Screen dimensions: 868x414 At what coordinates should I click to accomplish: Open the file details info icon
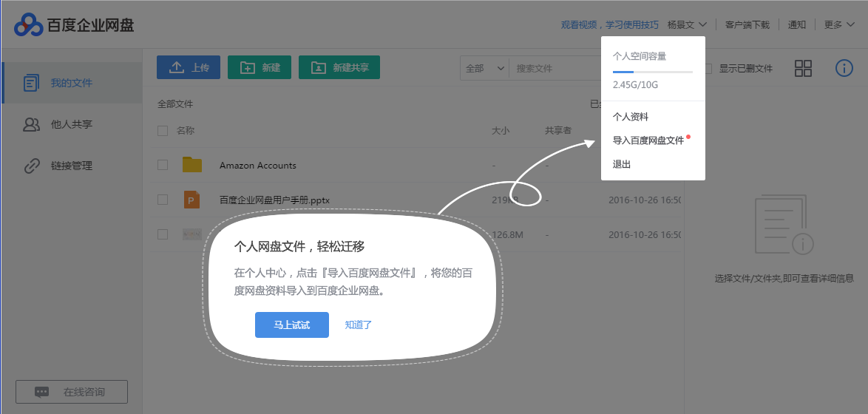[844, 68]
